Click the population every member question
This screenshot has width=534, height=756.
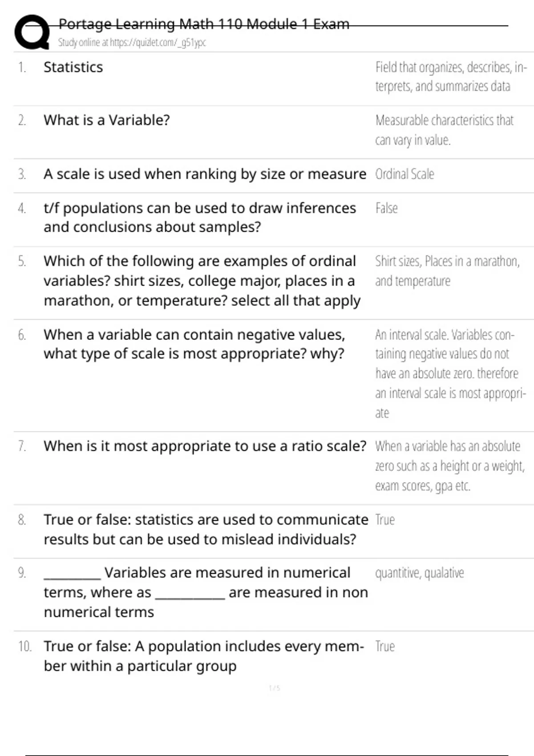pos(203,656)
